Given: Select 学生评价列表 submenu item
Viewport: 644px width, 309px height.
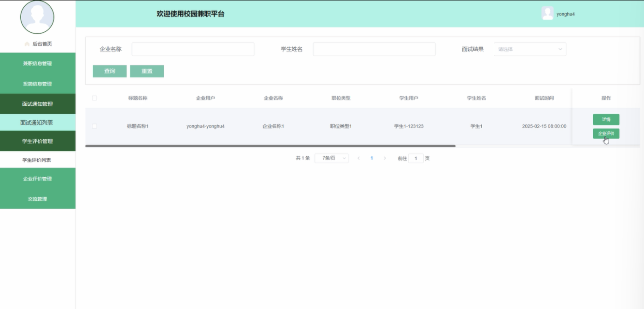Looking at the screenshot, I should click(38, 160).
